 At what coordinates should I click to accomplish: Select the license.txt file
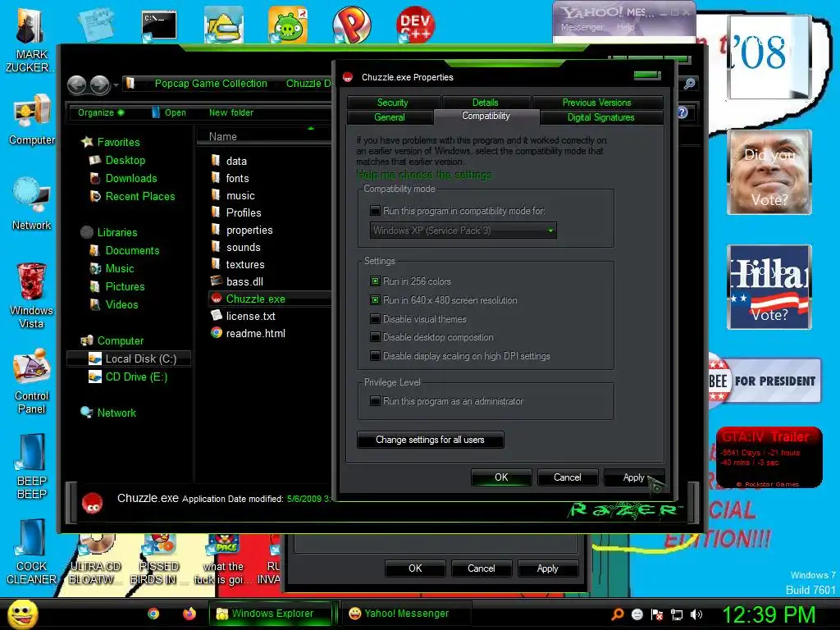point(243,316)
